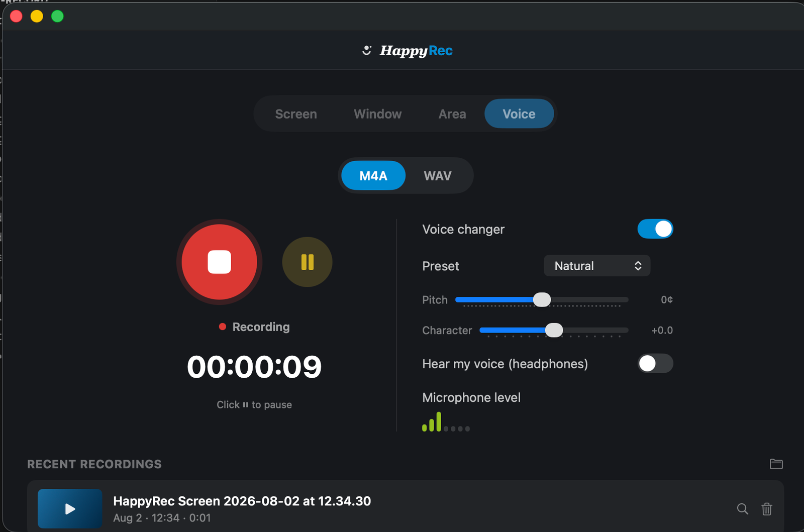804x532 pixels.
Task: Click the Pitch value 0¢
Action: 666,299
